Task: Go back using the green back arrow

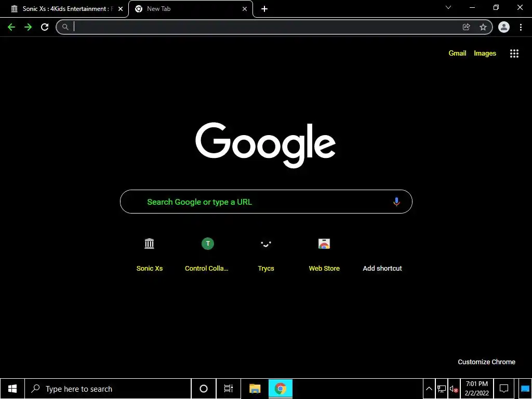Action: [x=11, y=27]
